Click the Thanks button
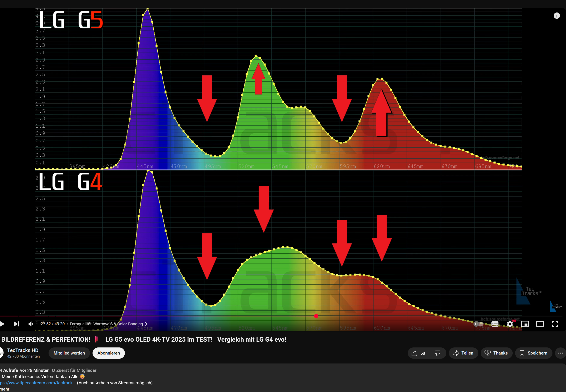 (496, 353)
